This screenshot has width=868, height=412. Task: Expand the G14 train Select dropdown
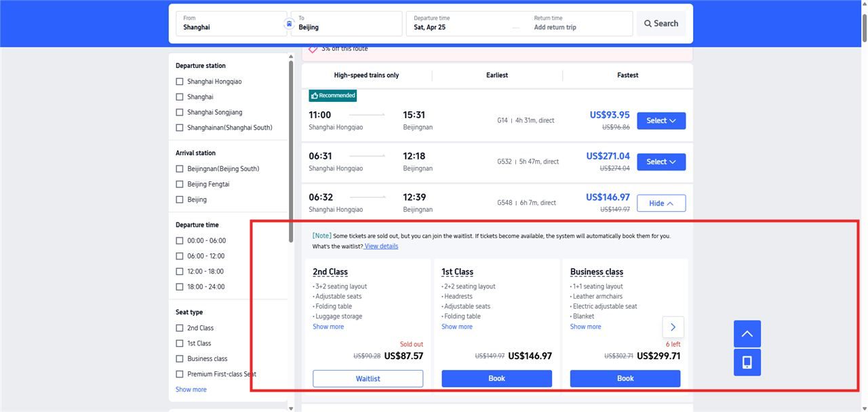coord(660,121)
